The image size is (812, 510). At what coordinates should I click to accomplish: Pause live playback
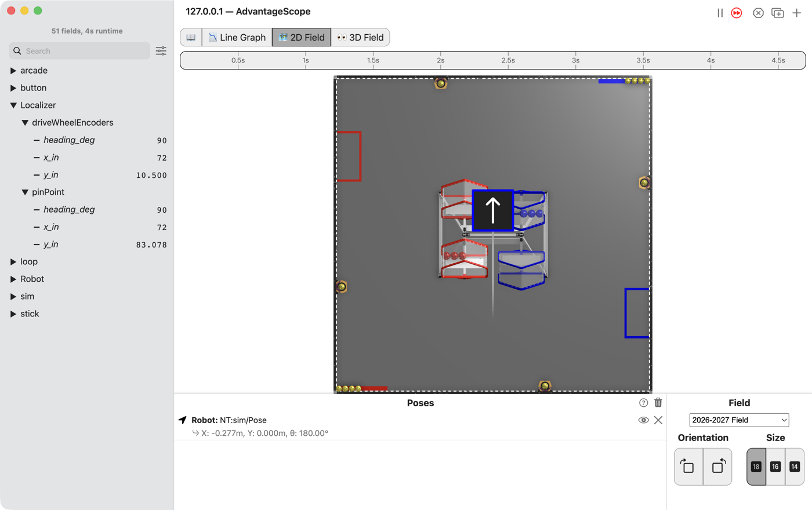720,13
